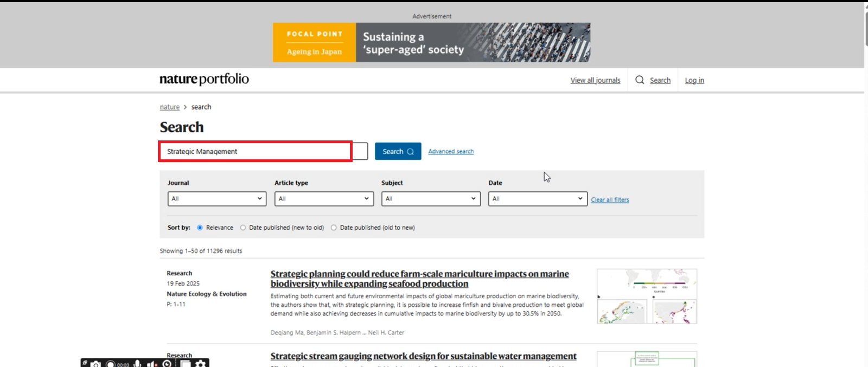Click the speaker icon in recorder bar

tap(152, 364)
